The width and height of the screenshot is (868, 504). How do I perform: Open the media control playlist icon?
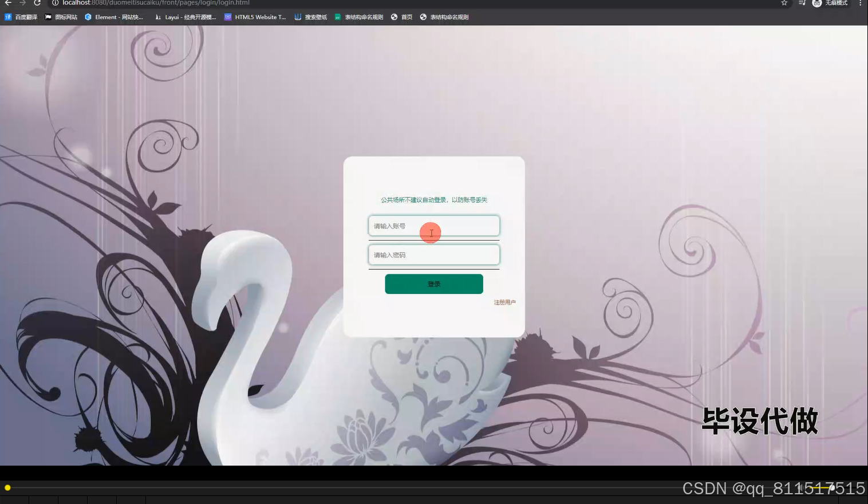point(802,3)
